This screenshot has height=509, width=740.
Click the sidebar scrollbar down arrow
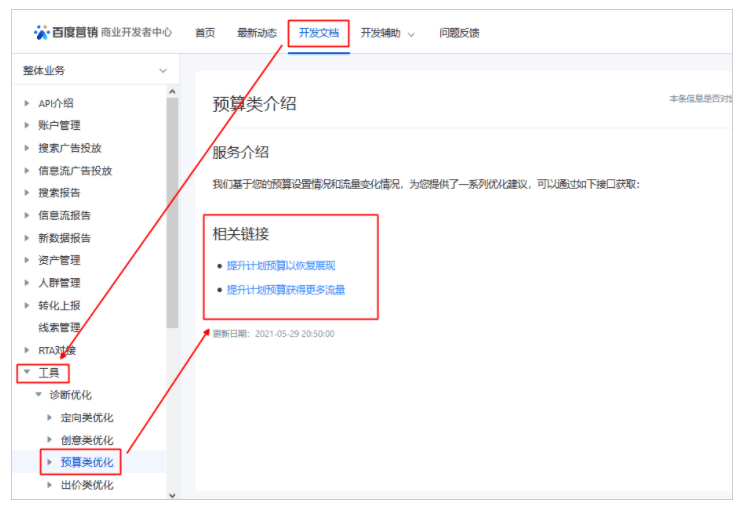171,494
